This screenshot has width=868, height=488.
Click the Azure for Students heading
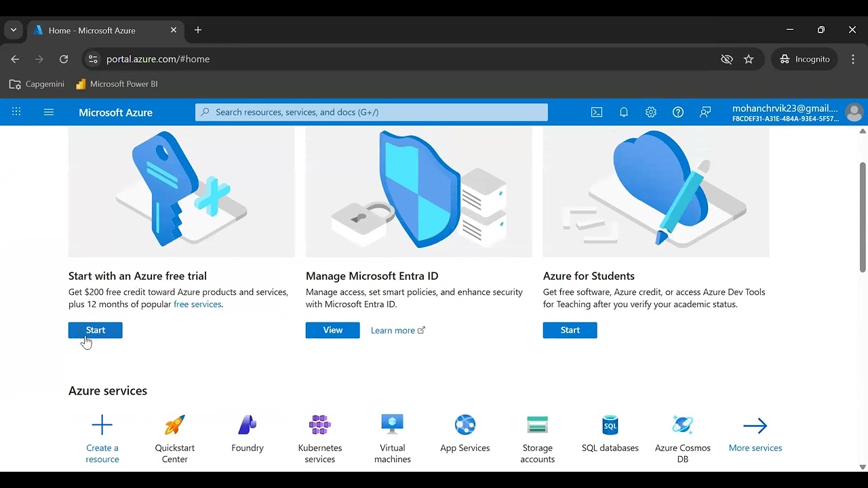tap(589, 276)
